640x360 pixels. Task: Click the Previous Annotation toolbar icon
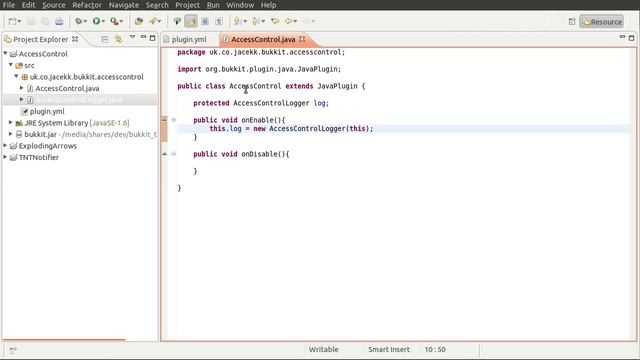pyautogui.click(x=256, y=21)
